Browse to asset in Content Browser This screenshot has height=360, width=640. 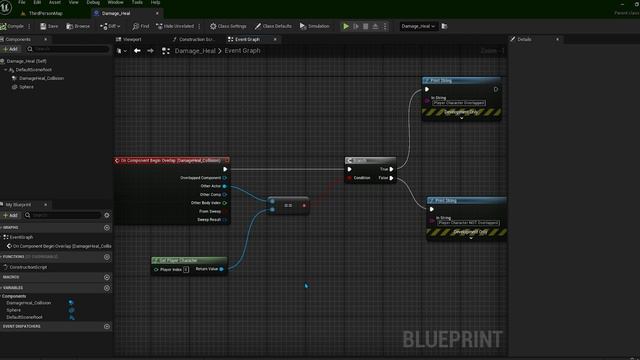pos(78,26)
